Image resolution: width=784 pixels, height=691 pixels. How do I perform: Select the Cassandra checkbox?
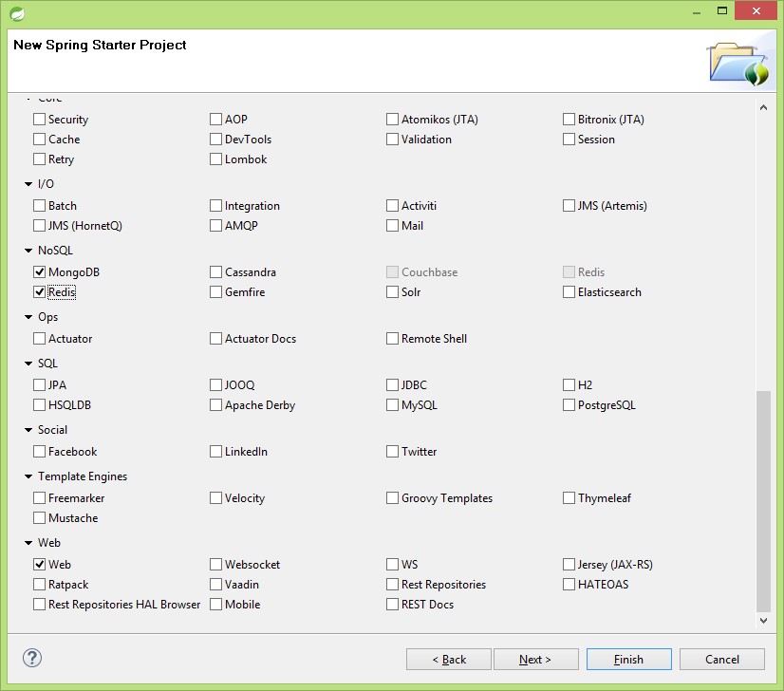(215, 272)
